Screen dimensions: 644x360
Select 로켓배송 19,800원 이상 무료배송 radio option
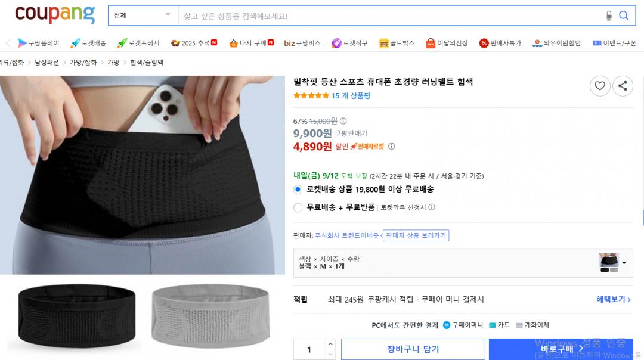[x=298, y=189]
